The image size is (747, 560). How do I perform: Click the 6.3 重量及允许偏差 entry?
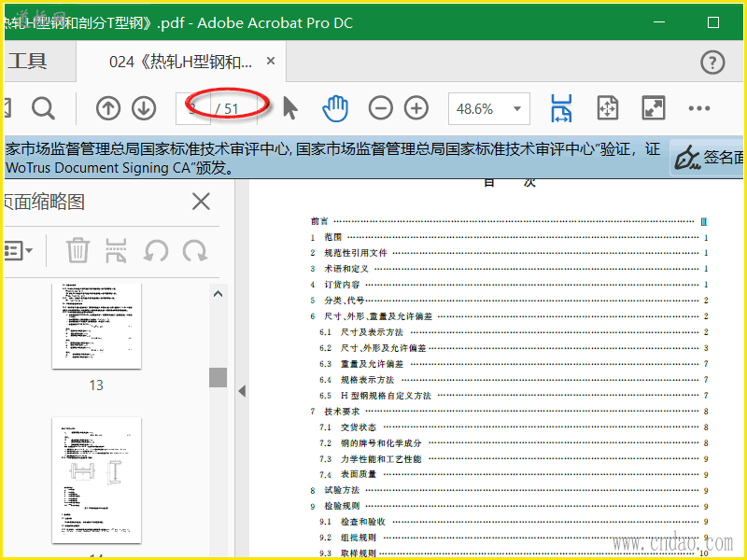pos(514,364)
